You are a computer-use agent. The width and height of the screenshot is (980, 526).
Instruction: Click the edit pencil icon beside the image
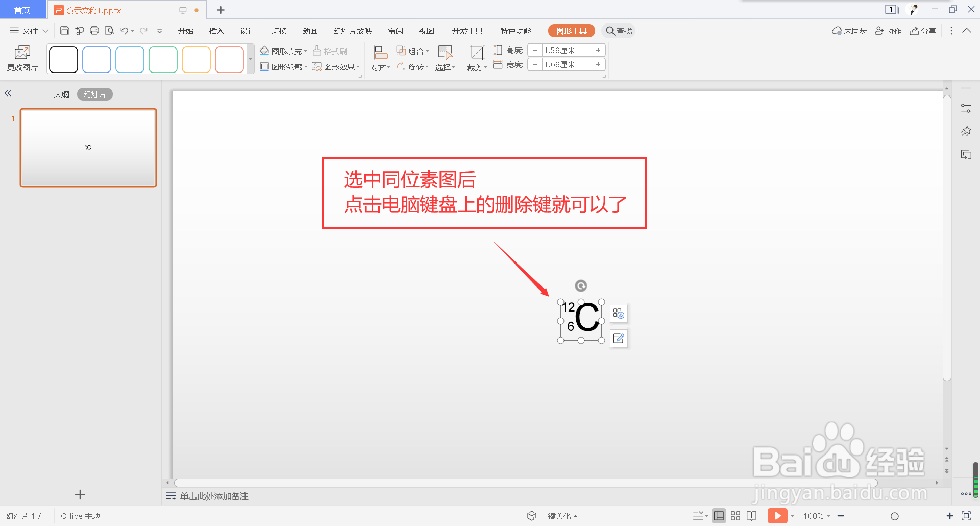click(x=619, y=338)
